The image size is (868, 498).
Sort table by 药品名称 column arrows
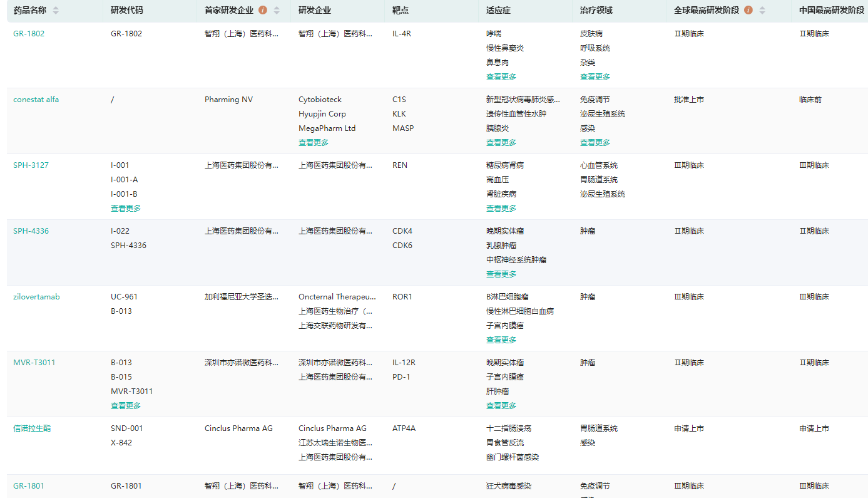point(56,11)
